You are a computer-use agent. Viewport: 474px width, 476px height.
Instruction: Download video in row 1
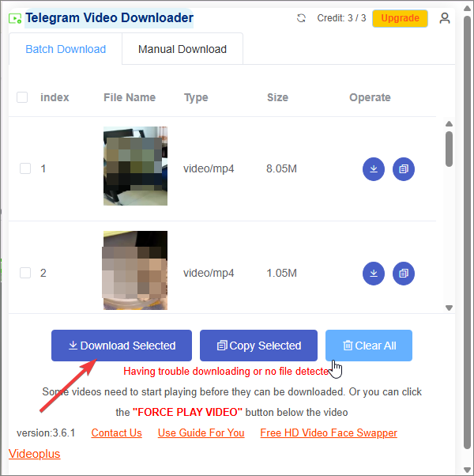(x=374, y=169)
